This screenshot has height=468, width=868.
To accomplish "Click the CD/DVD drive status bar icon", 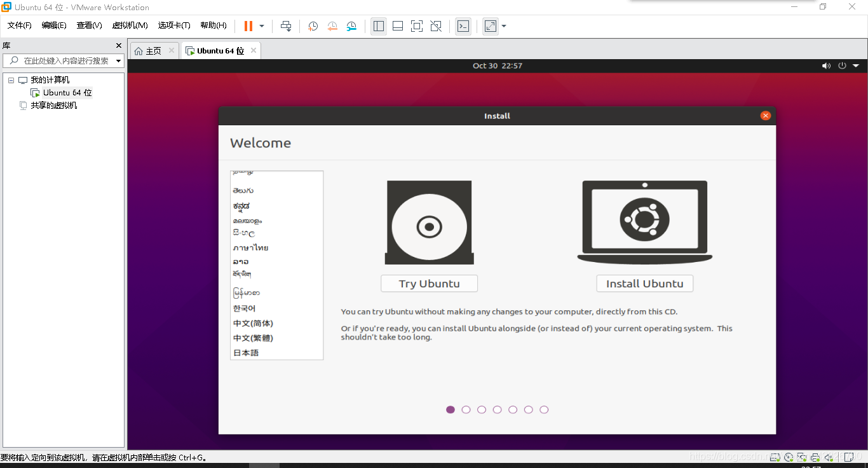I will tap(789, 457).
